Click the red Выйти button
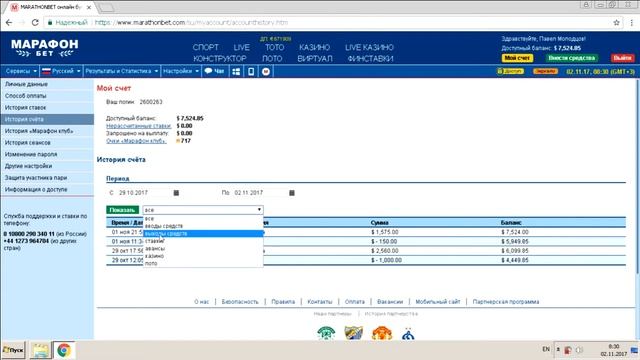Image resolution: width=640 pixels, height=360 pixels. (622, 58)
